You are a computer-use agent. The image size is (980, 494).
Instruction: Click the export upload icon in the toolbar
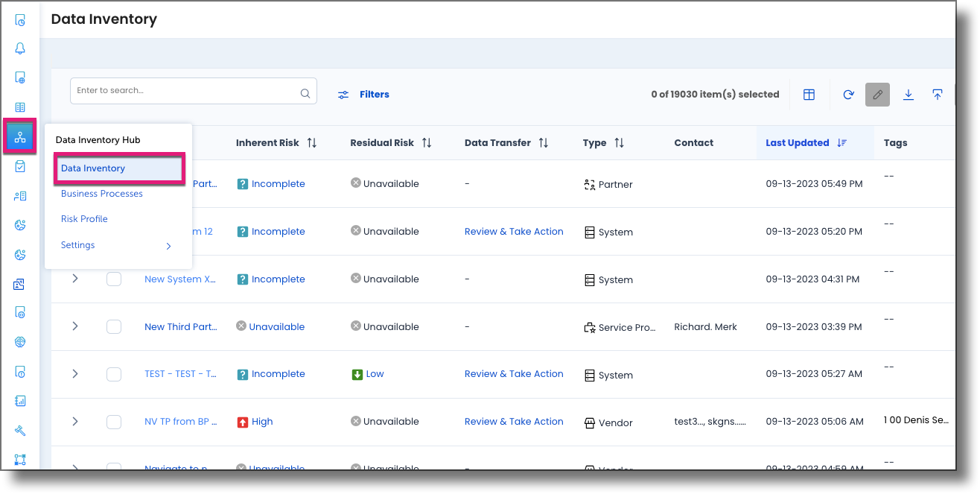coord(937,95)
